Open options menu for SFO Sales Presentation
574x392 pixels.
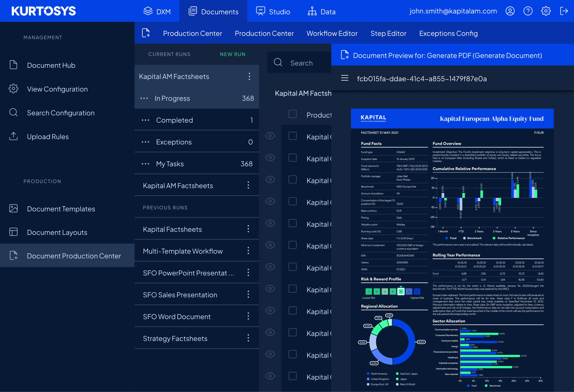tap(248, 295)
